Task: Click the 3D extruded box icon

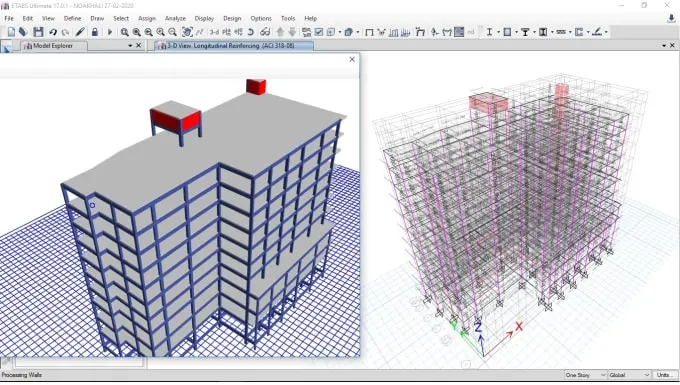Action: 348,32
